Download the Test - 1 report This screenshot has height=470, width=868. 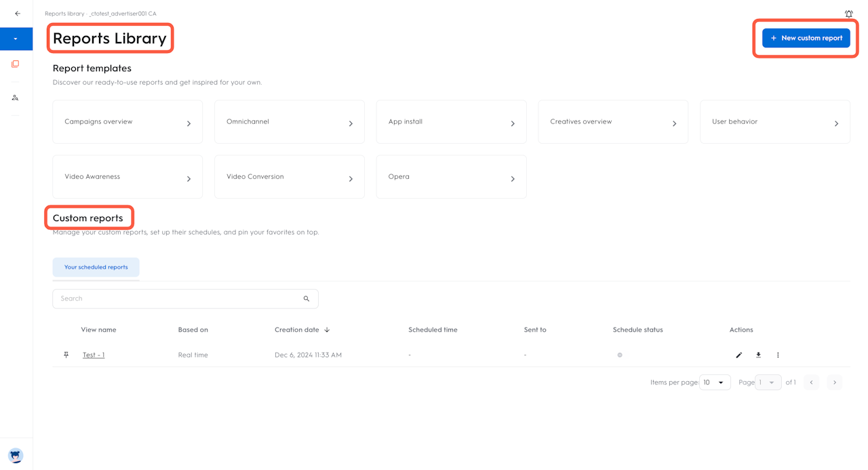point(758,355)
